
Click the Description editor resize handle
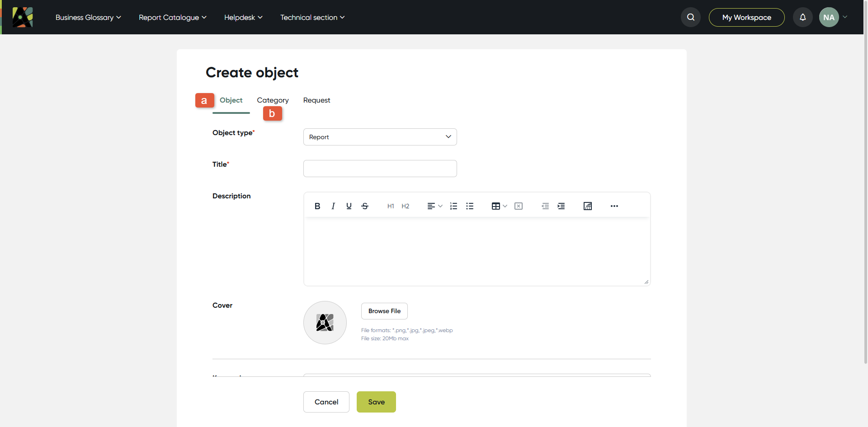click(646, 282)
